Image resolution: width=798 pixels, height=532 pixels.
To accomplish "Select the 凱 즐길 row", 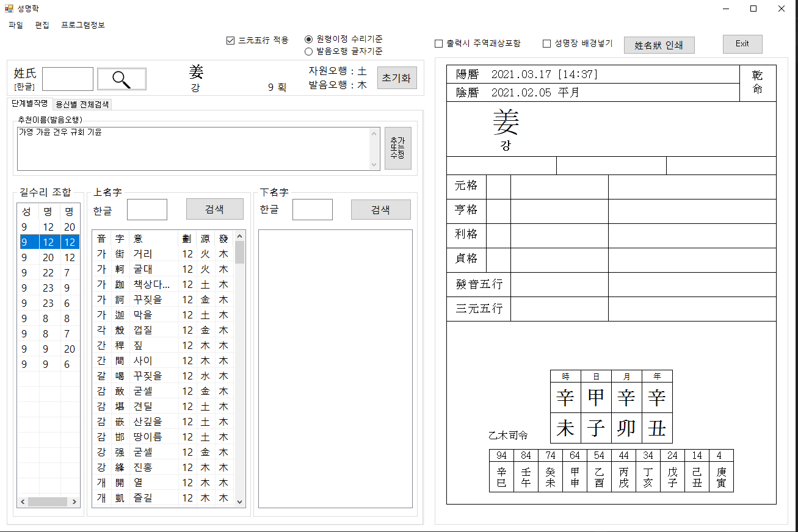I will (163, 498).
